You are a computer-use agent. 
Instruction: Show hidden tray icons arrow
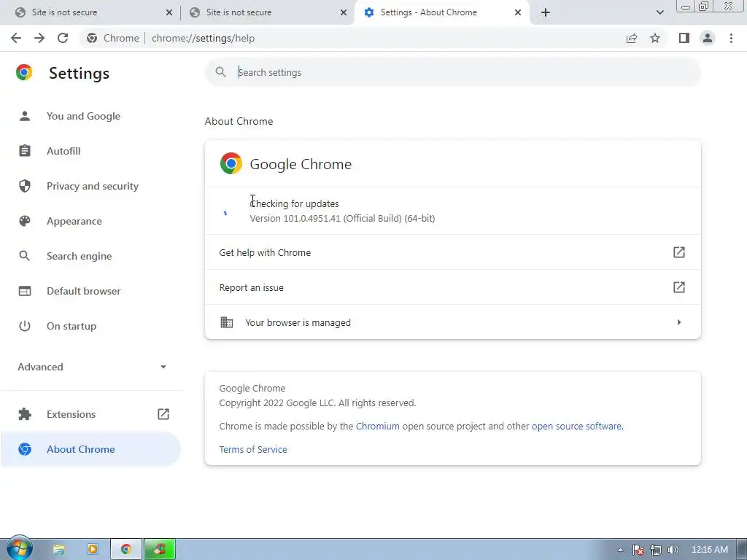click(620, 550)
